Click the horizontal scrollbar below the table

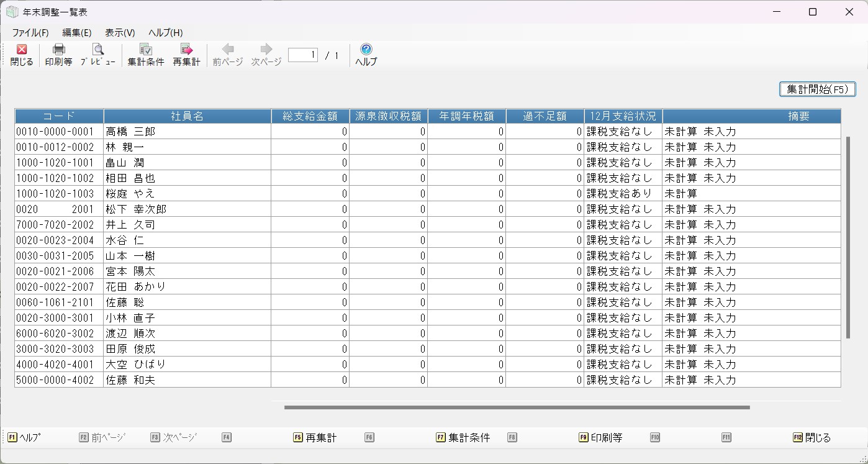(517, 407)
